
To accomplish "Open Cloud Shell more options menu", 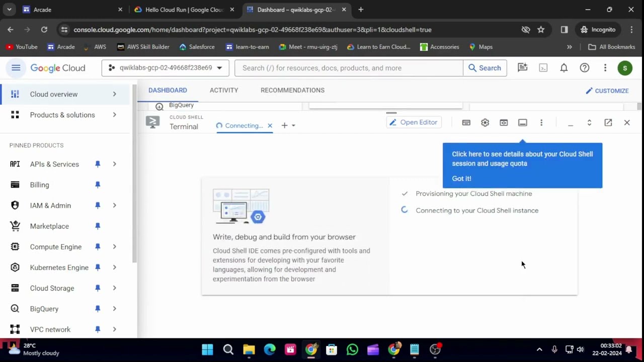I will coord(541,123).
